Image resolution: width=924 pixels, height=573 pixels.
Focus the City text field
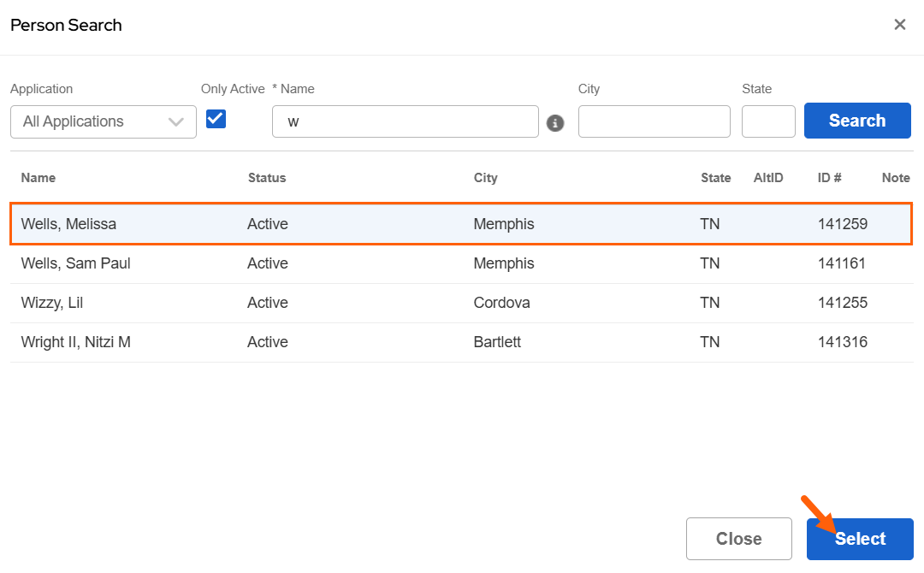[x=654, y=121]
